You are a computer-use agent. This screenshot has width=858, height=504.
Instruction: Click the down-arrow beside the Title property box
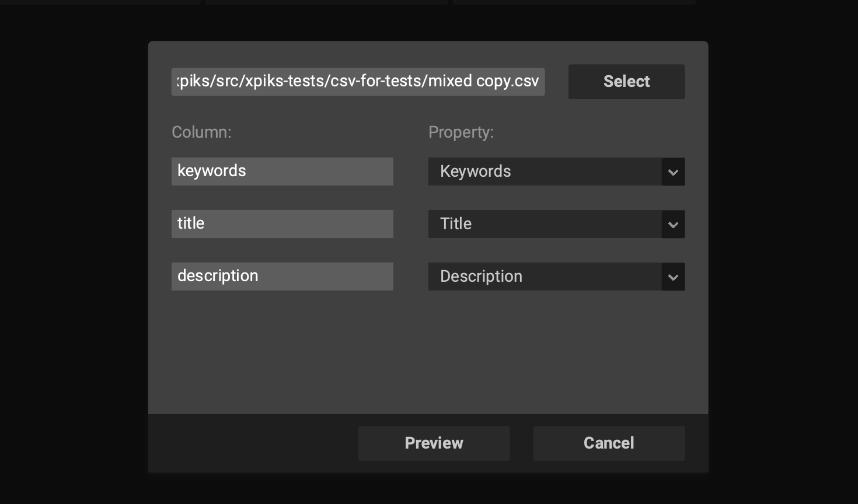coord(673,225)
